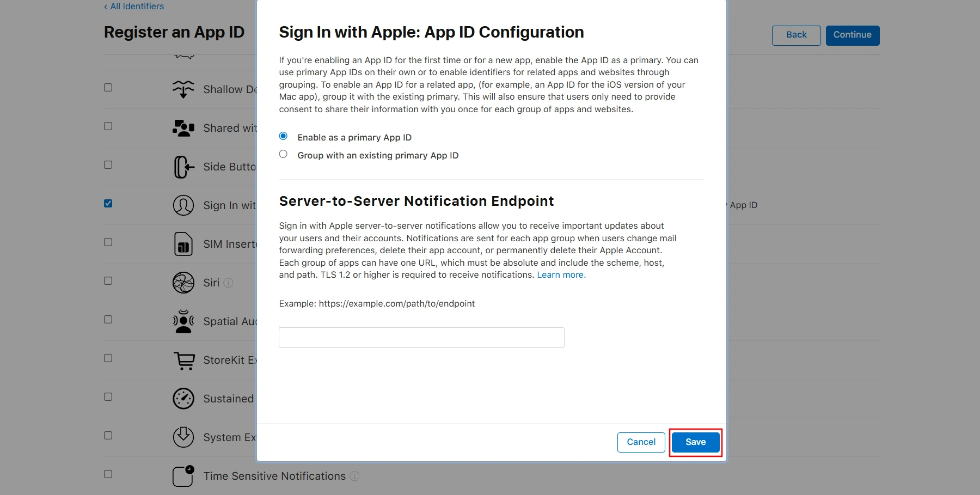Click the Time Sensitive Notifications label
The height and width of the screenshot is (495, 980).
[x=274, y=476]
